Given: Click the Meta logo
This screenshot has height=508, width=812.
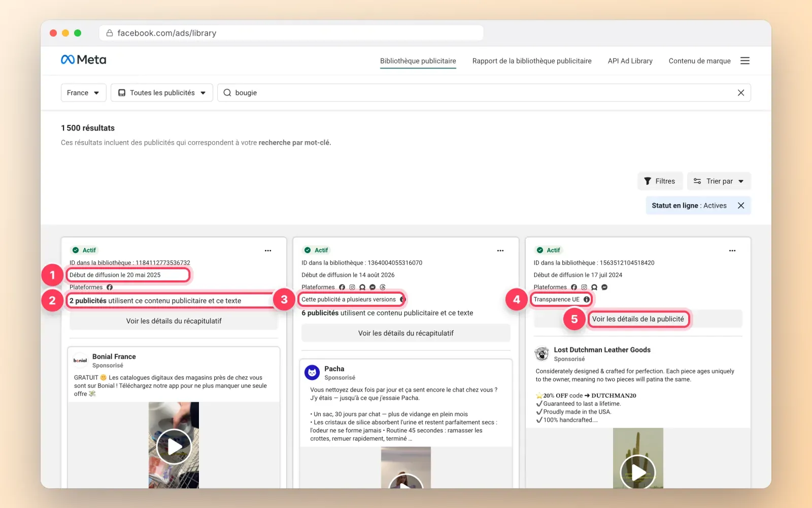Looking at the screenshot, I should click(x=83, y=60).
